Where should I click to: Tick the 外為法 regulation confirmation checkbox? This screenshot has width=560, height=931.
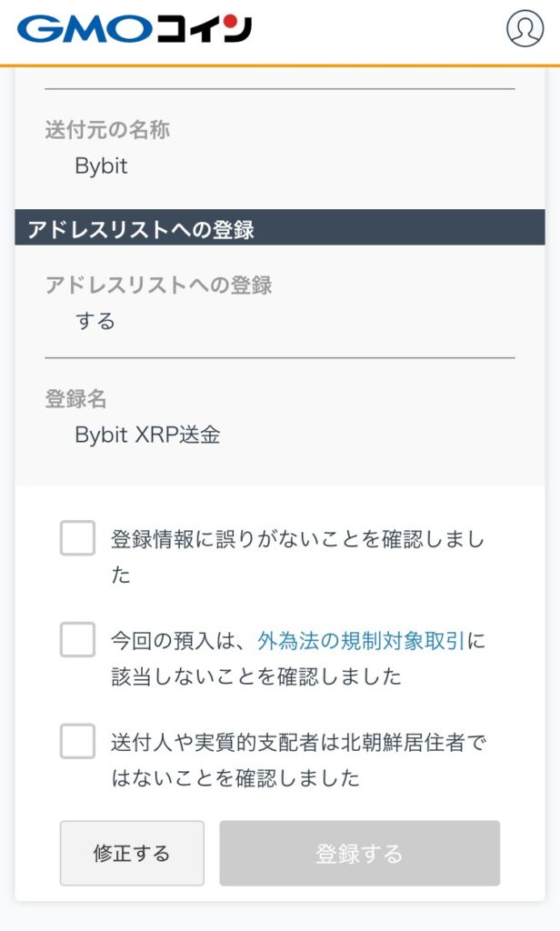[x=77, y=640]
